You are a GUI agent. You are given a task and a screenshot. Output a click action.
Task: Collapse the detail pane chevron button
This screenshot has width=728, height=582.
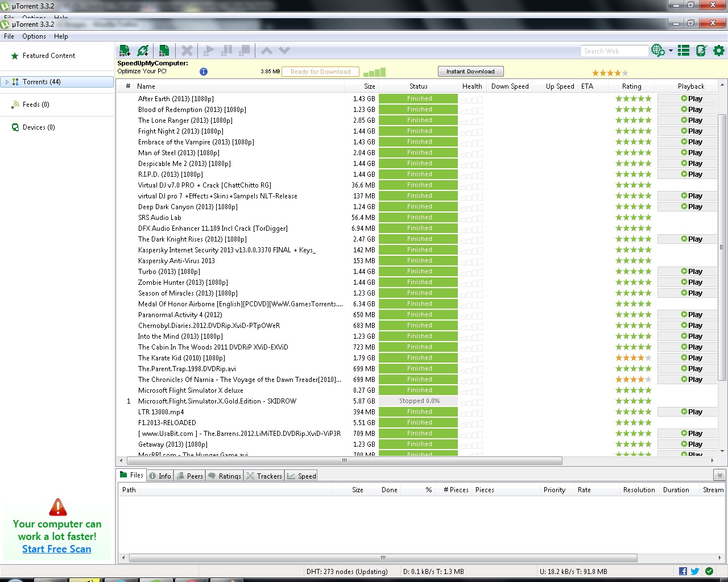719,475
